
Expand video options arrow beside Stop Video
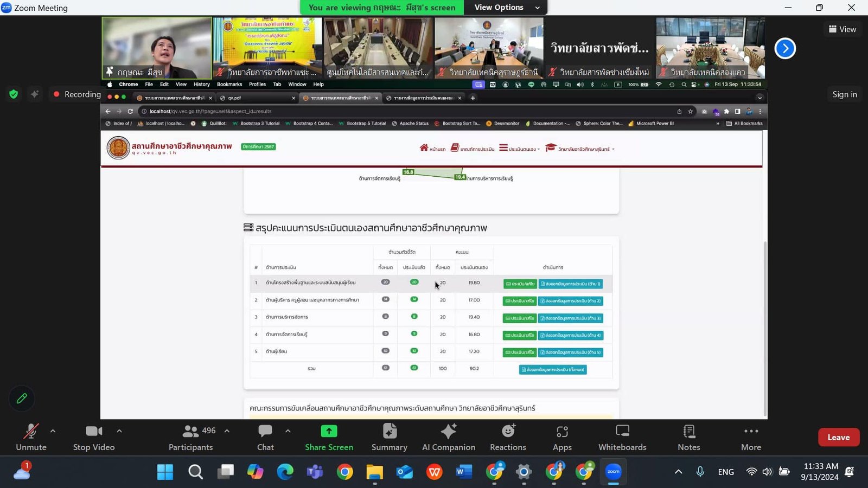pos(119,431)
